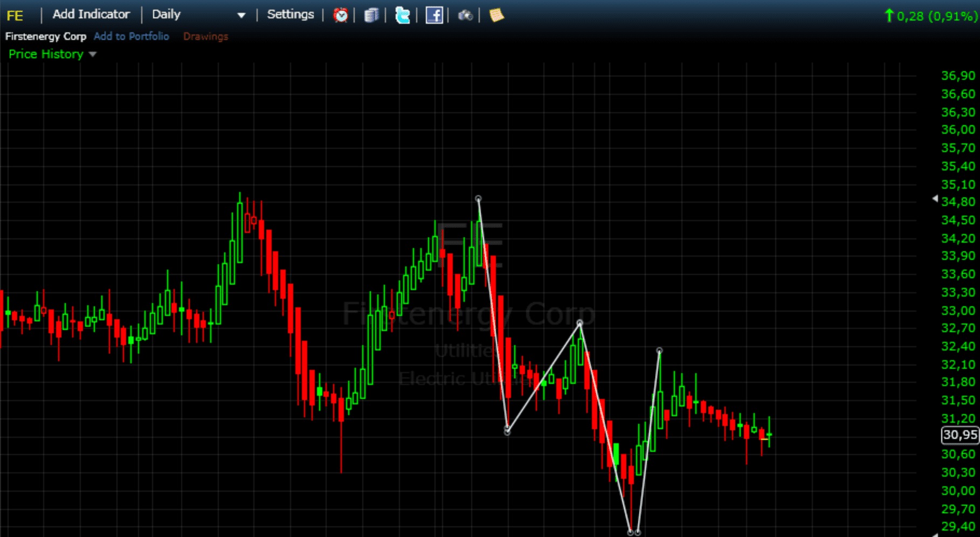
Task: Click the current price tag 30,95
Action: point(960,435)
